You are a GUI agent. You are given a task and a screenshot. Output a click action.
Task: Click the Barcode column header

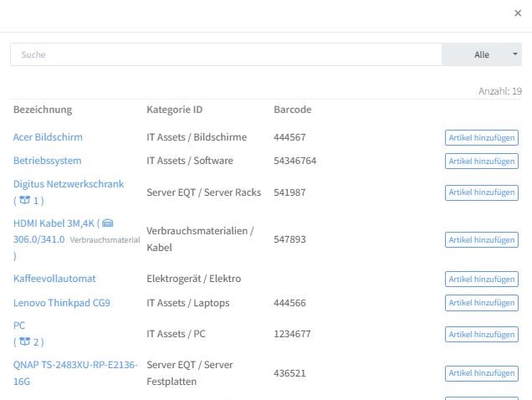pyautogui.click(x=293, y=110)
